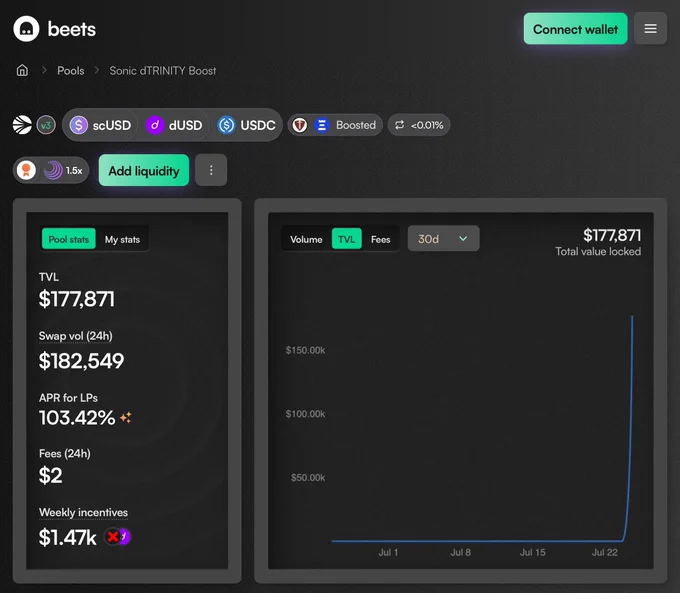Click the Jul 22 date label
Viewport: 680px width, 593px height.
pyautogui.click(x=605, y=552)
